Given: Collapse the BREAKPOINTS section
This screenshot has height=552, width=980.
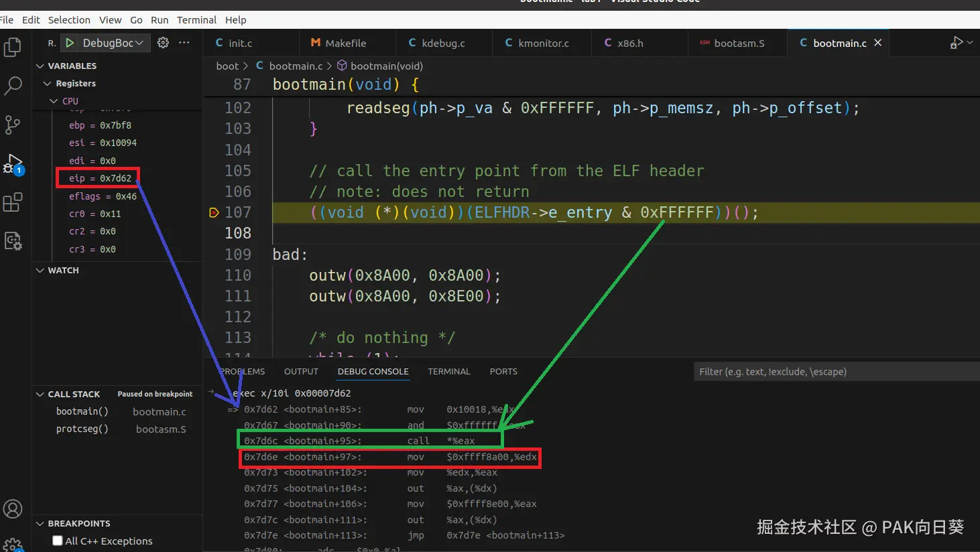Looking at the screenshot, I should [x=40, y=523].
